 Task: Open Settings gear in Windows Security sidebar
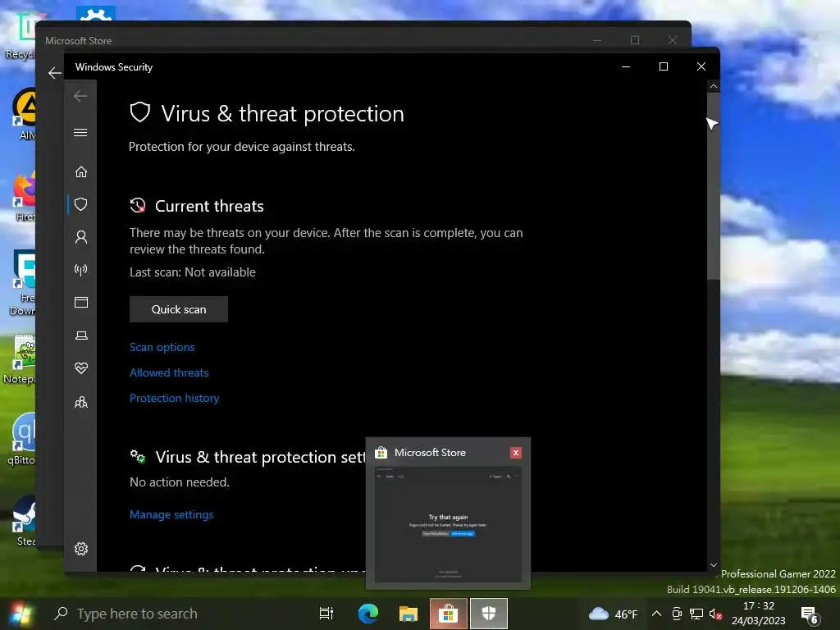click(81, 549)
